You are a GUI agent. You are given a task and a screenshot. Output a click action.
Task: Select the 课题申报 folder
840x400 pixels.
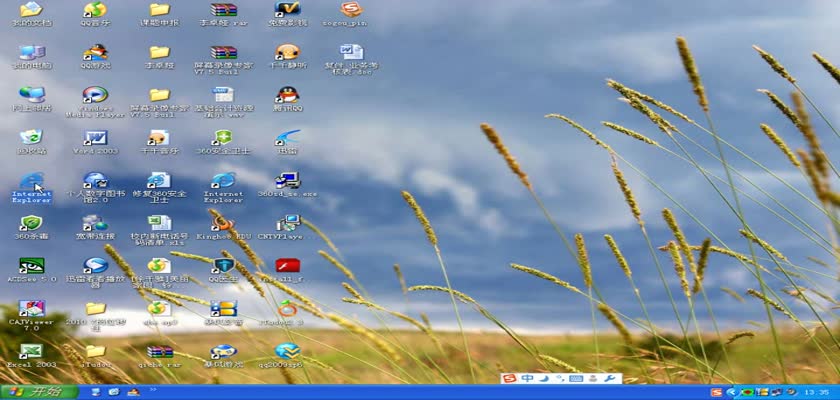click(160, 14)
